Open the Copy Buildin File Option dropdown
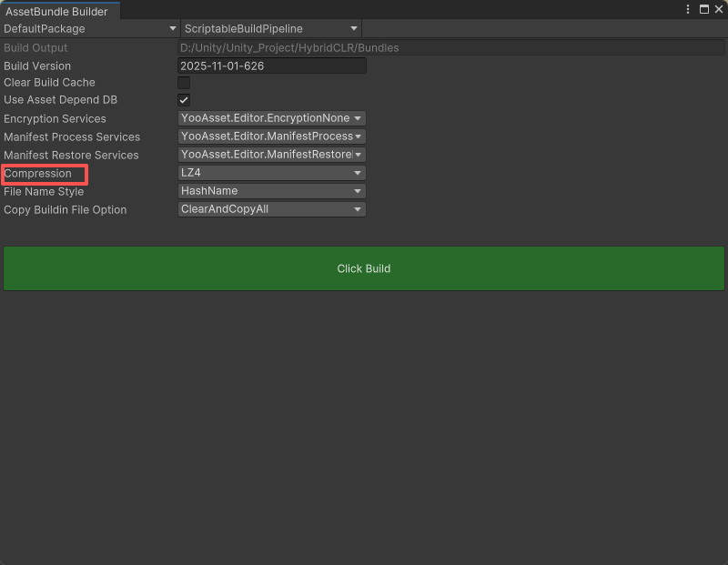Screen dimensions: 728x565 [x=271, y=209]
